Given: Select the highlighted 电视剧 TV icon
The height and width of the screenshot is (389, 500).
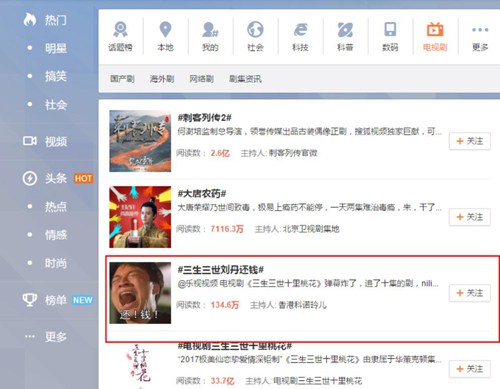Looking at the screenshot, I should pyautogui.click(x=435, y=36).
